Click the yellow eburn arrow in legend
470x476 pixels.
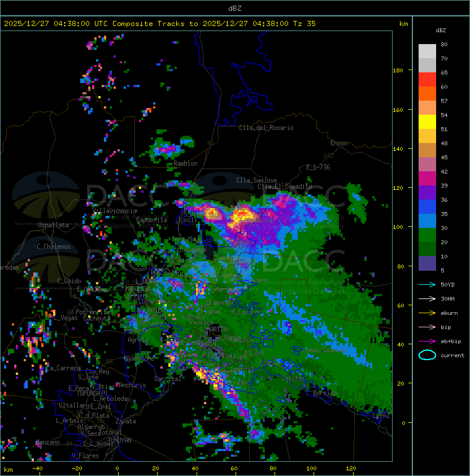click(427, 313)
